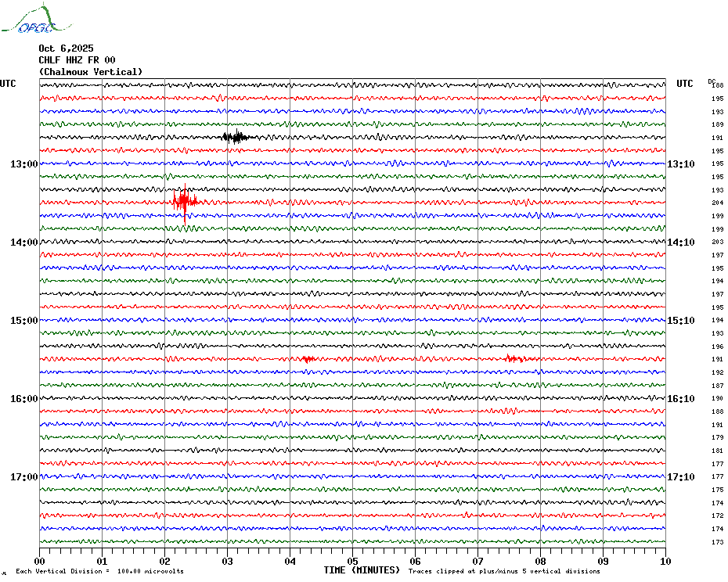Click the UTC label left of the plot
728x582 pixels.
(8, 84)
